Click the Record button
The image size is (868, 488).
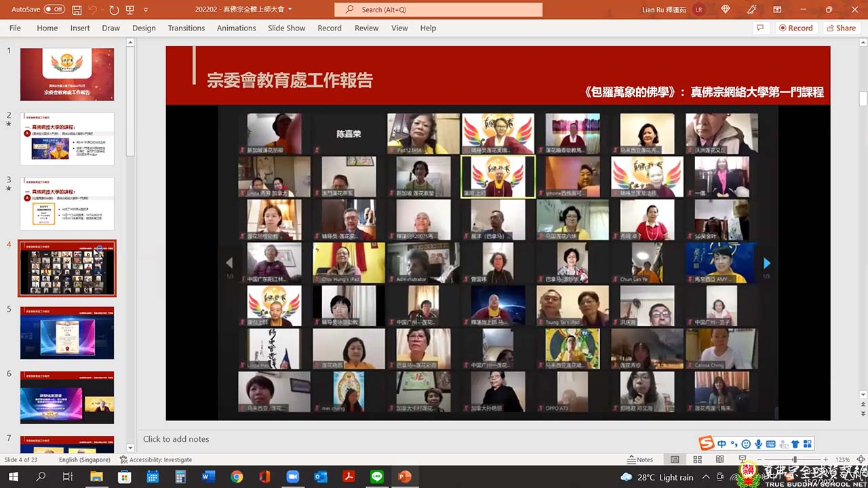pos(795,28)
